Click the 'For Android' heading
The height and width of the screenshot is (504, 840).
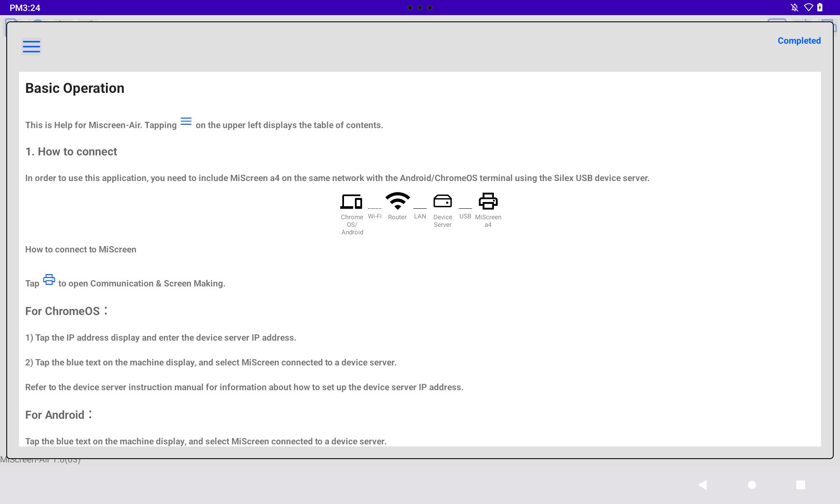(x=58, y=415)
